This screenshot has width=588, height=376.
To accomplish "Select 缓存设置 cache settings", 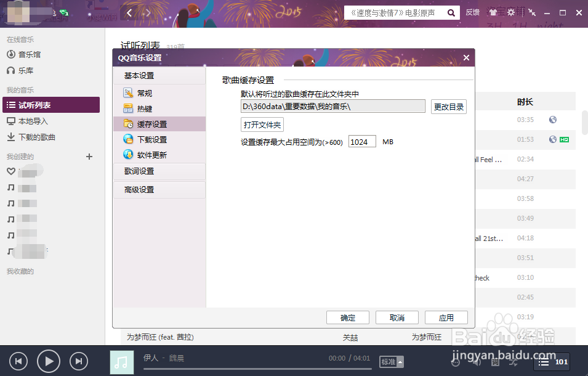I will [x=159, y=124].
